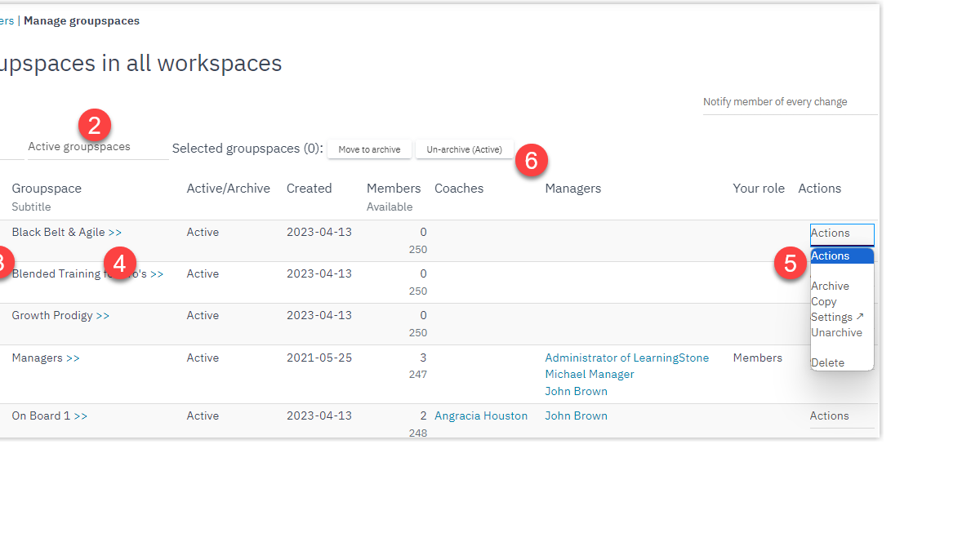980x551 pixels.
Task: Choose Unarchive in the Actions menu
Action: click(837, 332)
